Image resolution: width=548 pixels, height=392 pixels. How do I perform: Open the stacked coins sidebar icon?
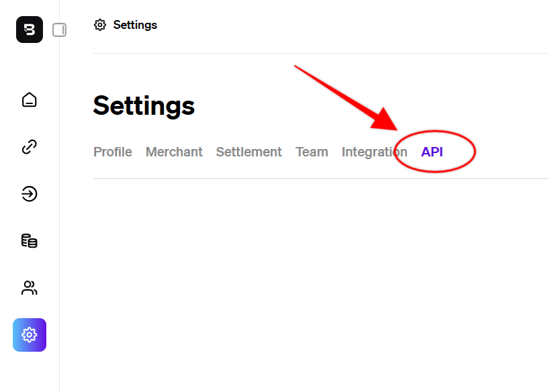[x=30, y=241]
